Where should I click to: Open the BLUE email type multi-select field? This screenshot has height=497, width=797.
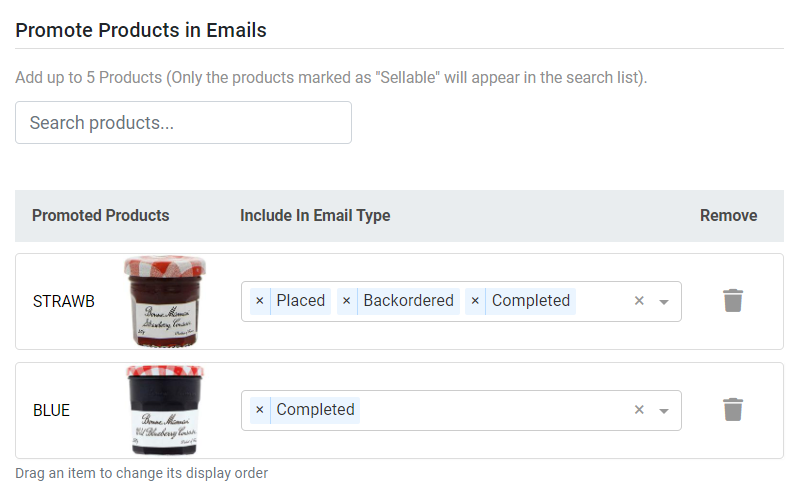tap(461, 410)
